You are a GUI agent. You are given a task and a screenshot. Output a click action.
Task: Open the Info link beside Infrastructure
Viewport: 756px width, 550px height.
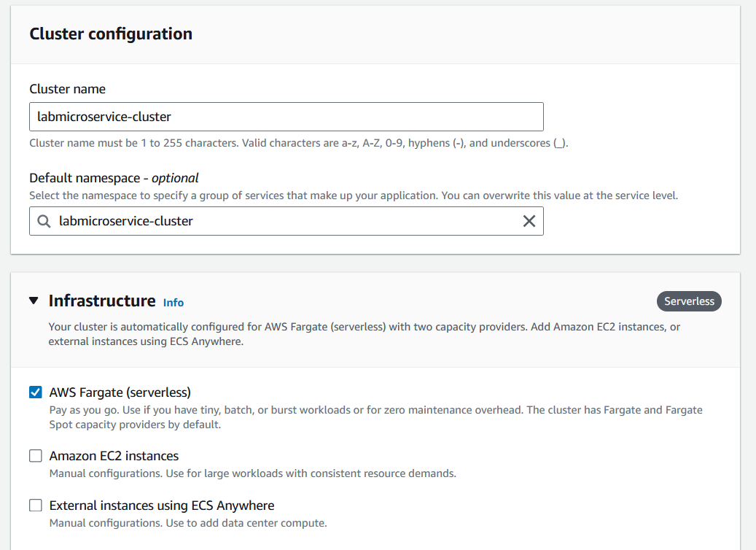(x=173, y=303)
